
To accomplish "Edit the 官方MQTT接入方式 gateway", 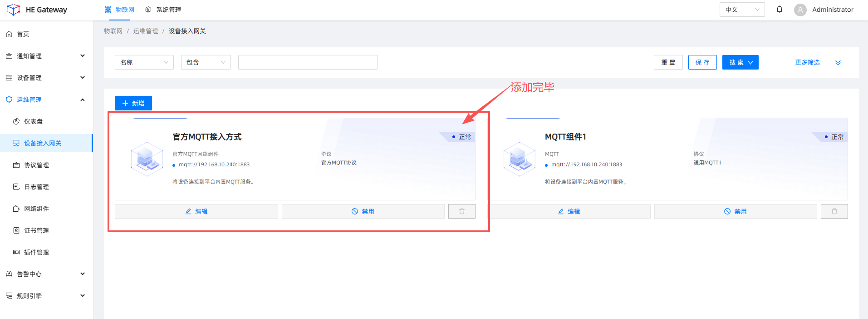I will point(196,211).
